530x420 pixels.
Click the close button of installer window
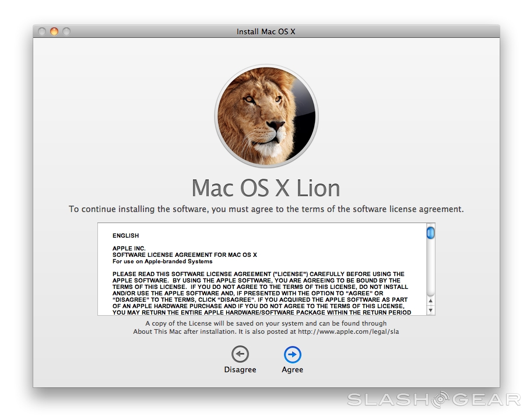point(42,31)
